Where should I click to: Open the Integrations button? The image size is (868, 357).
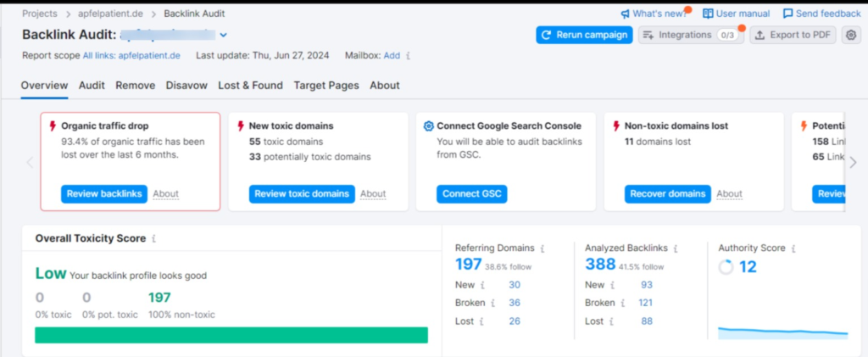point(691,35)
